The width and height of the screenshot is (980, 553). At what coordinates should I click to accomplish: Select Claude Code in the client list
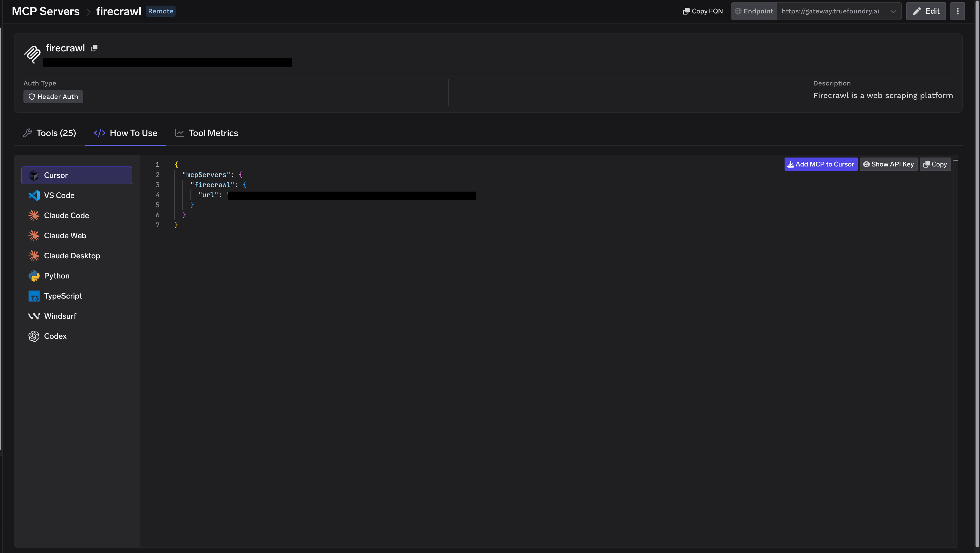pos(77,215)
